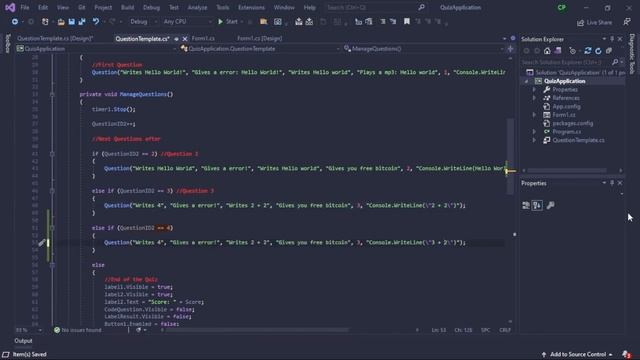
Task: Toggle the Alphabetical sort in Properties panel
Action: [x=537, y=205]
